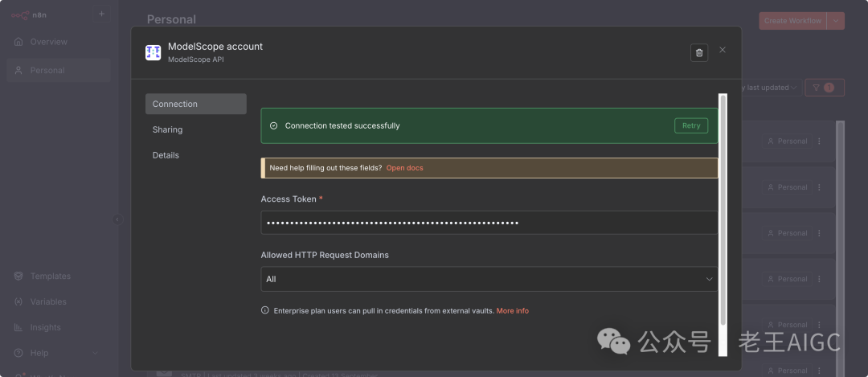Go to Overview in the sidebar
Viewport: 868px width, 377px height.
[x=59, y=42]
